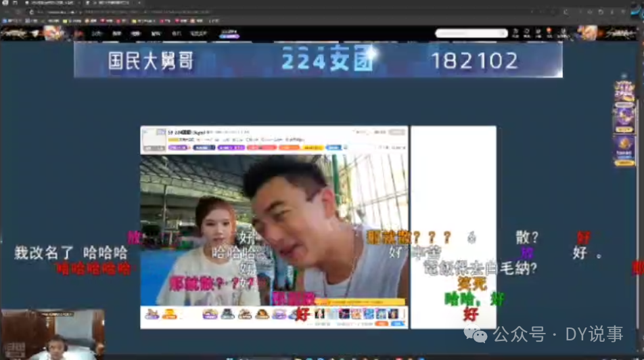Image resolution: width=644 pixels, height=360 pixels.
Task: Click the light purple tag pill under the stream title
Action: point(178,148)
